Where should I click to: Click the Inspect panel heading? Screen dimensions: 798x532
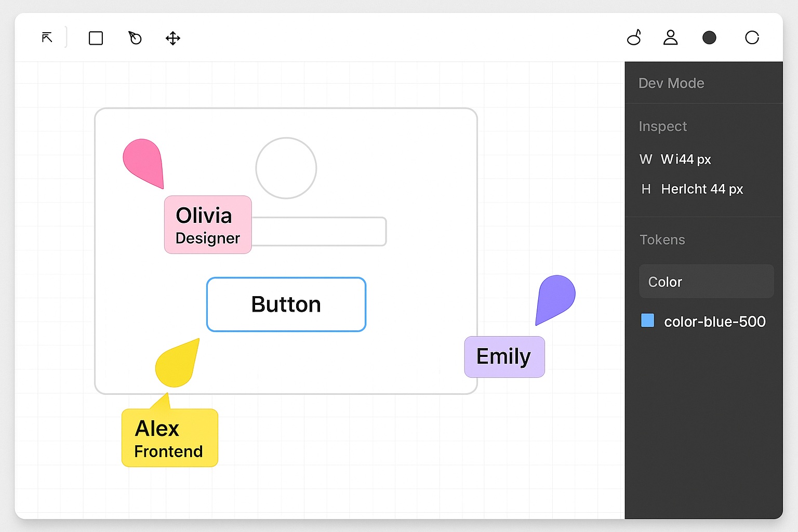click(663, 126)
